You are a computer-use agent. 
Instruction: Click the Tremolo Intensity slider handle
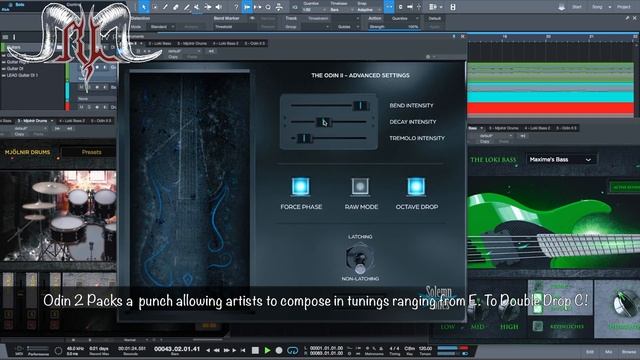pos(303,138)
